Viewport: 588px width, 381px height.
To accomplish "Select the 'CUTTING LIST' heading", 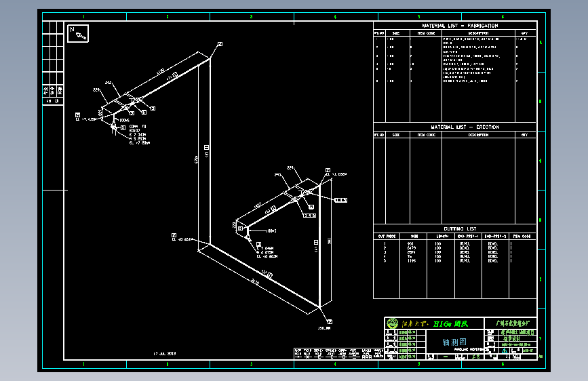I will pos(460,228).
